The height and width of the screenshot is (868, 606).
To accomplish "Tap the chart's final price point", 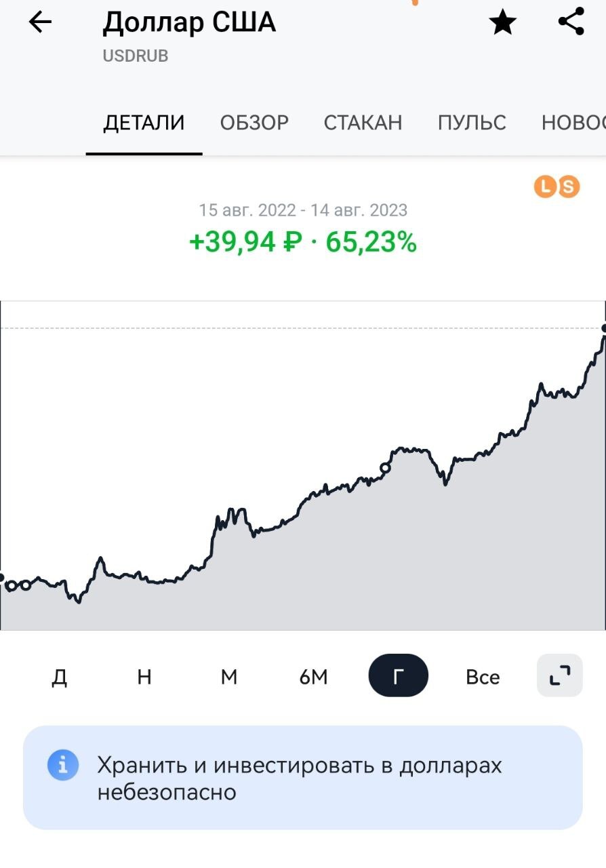I will pos(604,328).
